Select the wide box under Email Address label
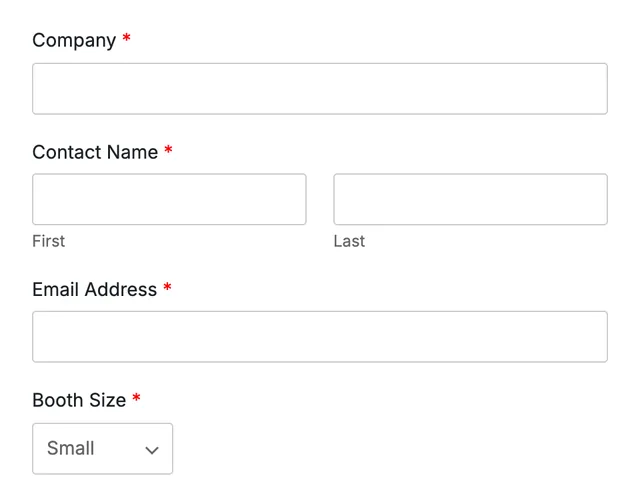The width and height of the screenshot is (640, 480). [x=320, y=337]
